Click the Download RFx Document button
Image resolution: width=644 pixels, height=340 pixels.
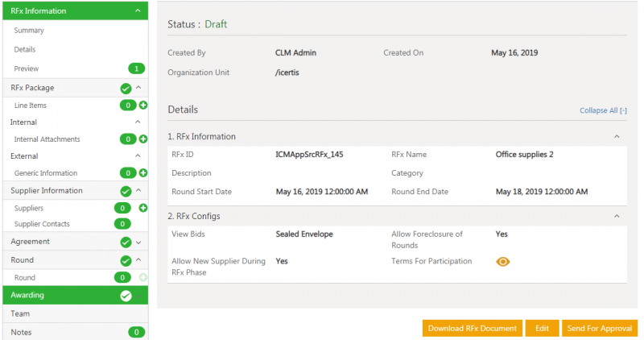click(472, 328)
